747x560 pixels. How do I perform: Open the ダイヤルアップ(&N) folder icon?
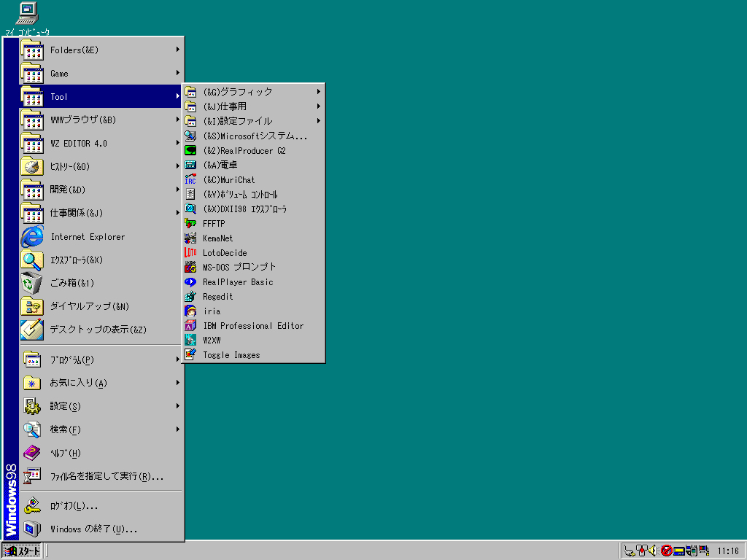coord(32,306)
